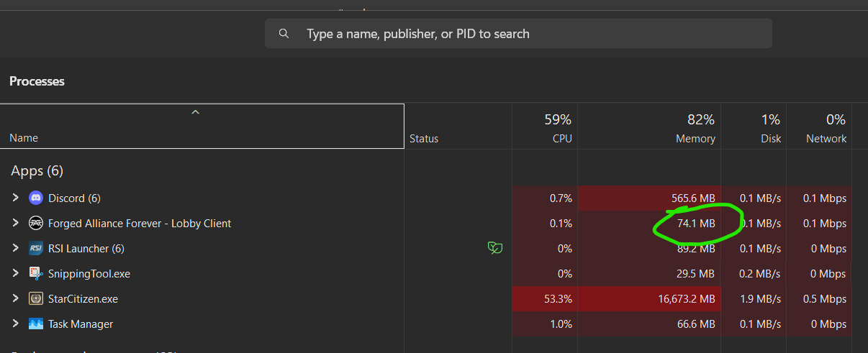Click the Discord app icon
This screenshot has width=868, height=353.
(x=36, y=198)
